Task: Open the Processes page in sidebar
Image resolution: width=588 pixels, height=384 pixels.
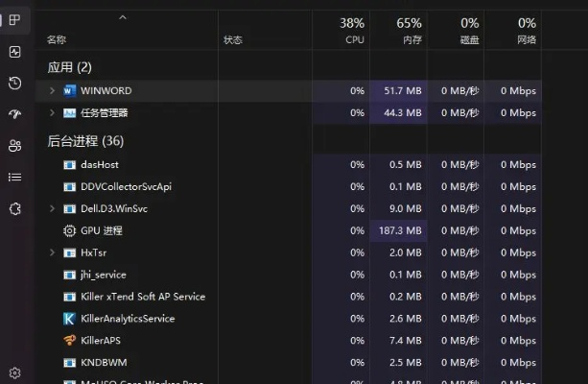Action: [14, 20]
